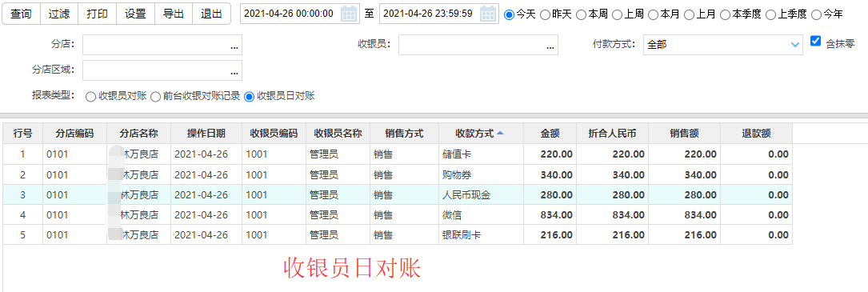Click the 打印 toolbar button
The height and width of the screenshot is (292, 868).
[98, 14]
